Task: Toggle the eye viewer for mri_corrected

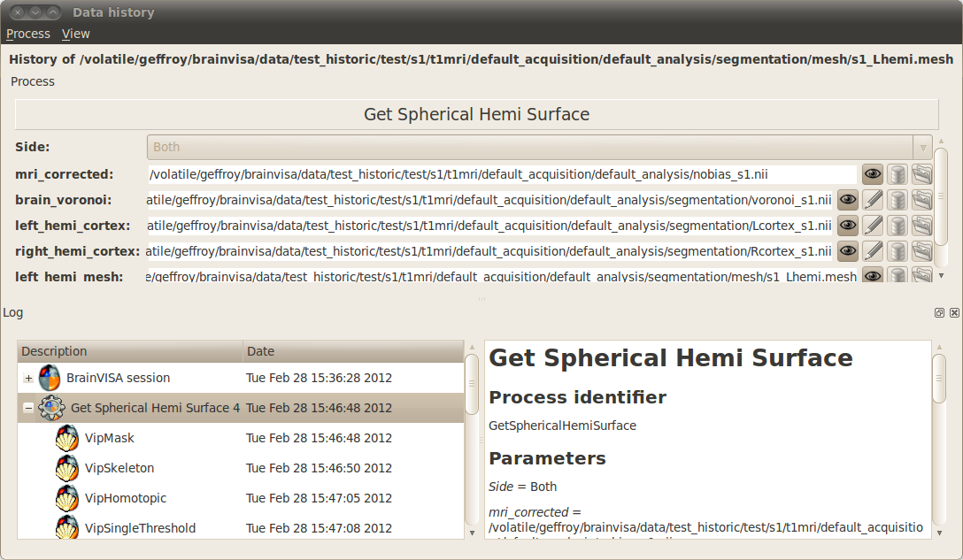Action: click(x=872, y=174)
